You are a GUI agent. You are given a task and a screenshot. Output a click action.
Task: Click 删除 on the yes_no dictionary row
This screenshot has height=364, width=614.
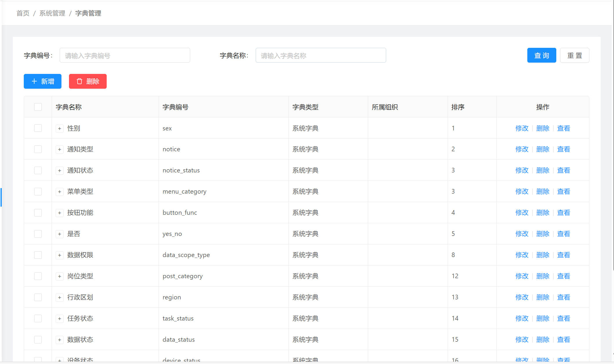pos(542,234)
